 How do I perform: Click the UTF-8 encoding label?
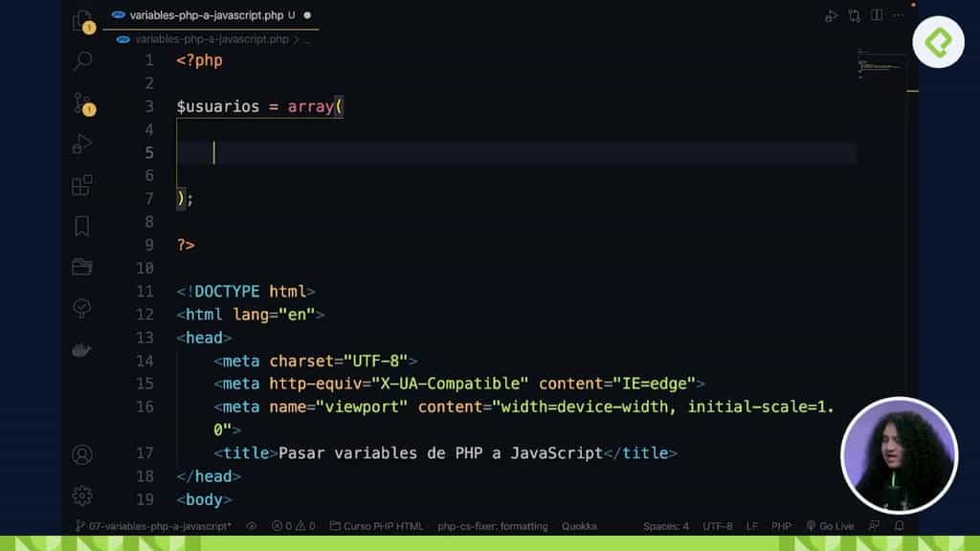(718, 525)
